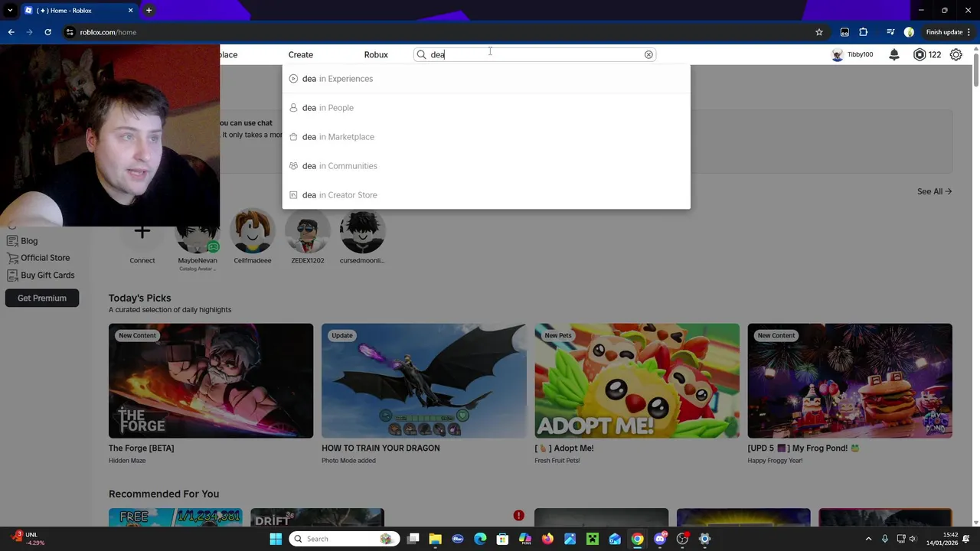980x551 pixels.
Task: Open the Chrome profile avatar
Action: tap(909, 32)
